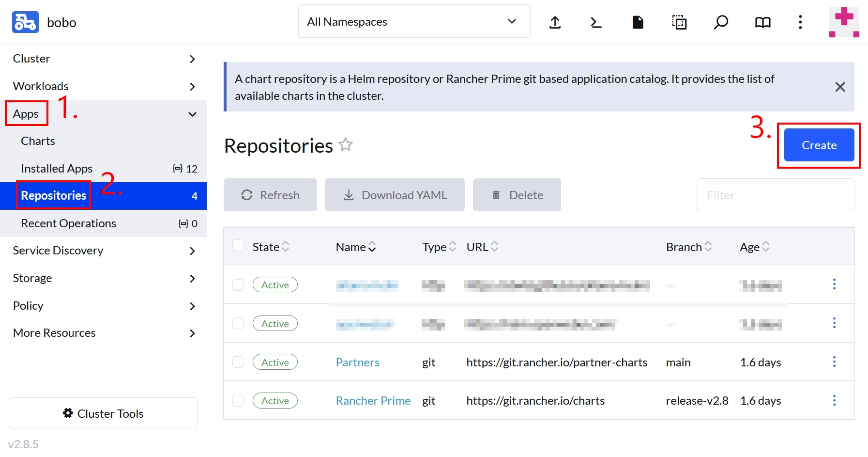
Task: Click the Download YAML button
Action: pos(395,195)
